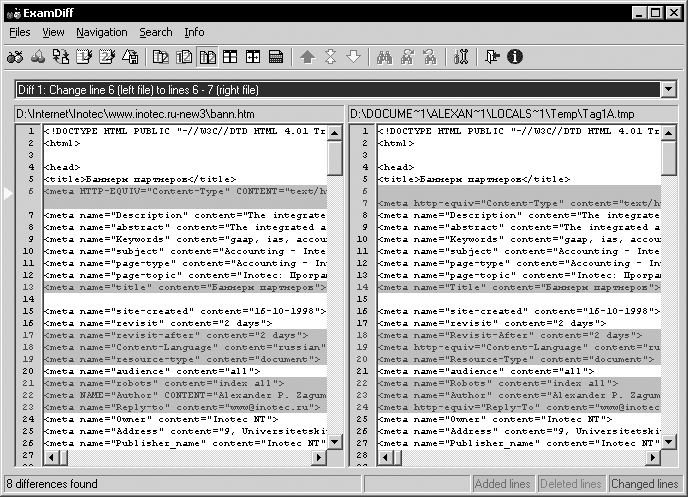Click the ExamDiff title bar app icon

[x=13, y=13]
